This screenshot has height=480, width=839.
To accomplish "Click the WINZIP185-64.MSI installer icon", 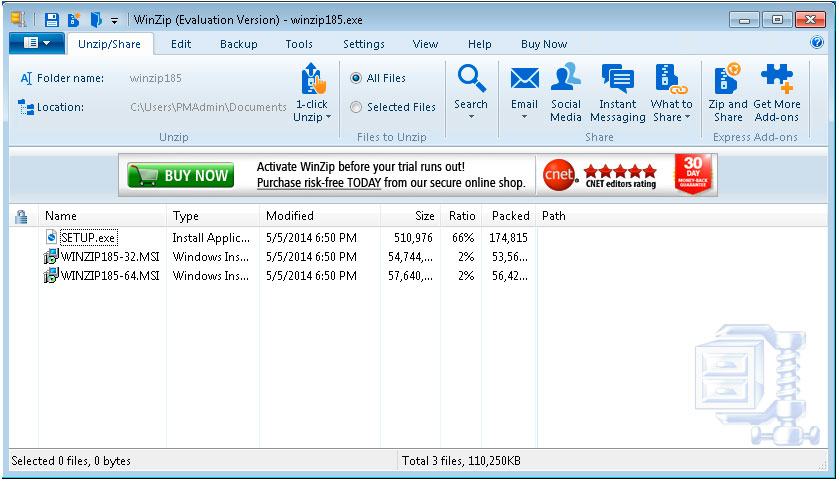I will coord(51,276).
